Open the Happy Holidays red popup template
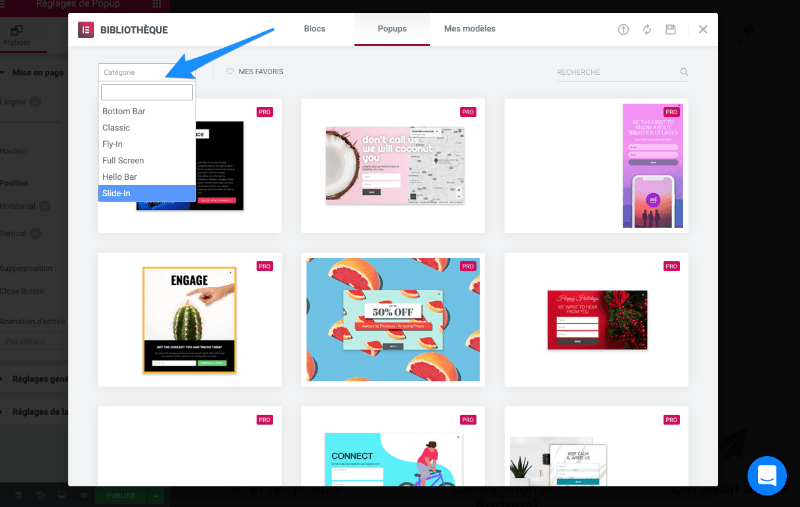The width and height of the screenshot is (800, 507). coord(596,320)
